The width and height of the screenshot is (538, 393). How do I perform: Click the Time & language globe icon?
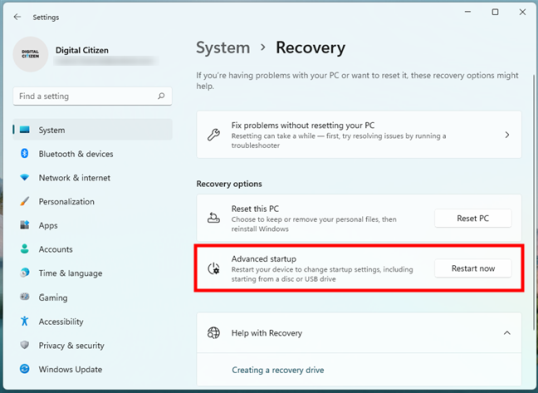click(25, 273)
